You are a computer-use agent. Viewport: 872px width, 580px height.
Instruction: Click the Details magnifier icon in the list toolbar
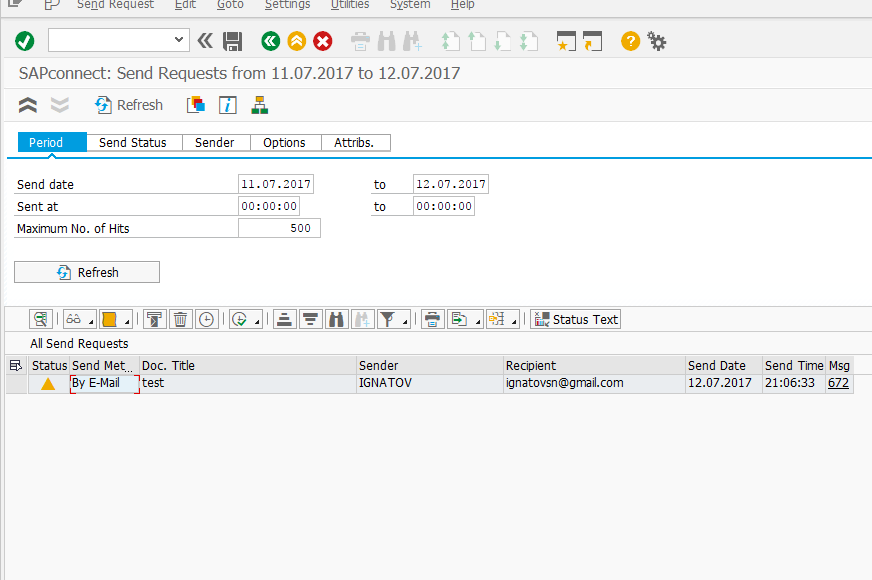(x=41, y=319)
